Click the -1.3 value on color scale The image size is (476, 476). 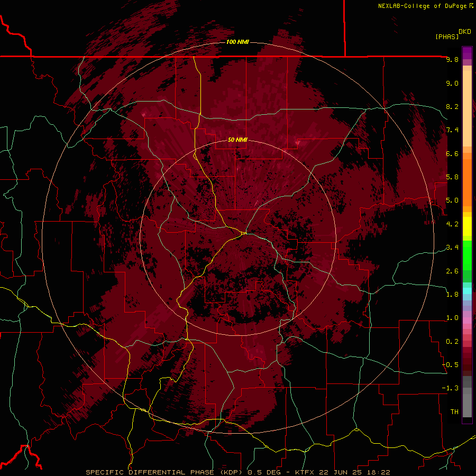pos(451,388)
